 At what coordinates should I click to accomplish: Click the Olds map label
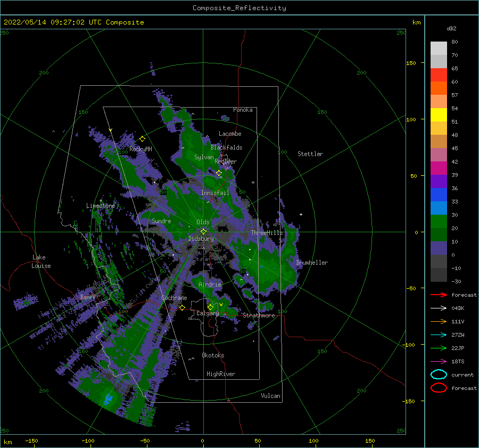203,222
